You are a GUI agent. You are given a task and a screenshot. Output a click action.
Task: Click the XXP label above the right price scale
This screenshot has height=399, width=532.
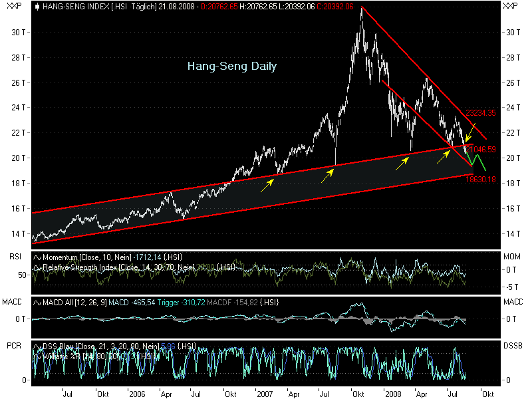point(509,5)
